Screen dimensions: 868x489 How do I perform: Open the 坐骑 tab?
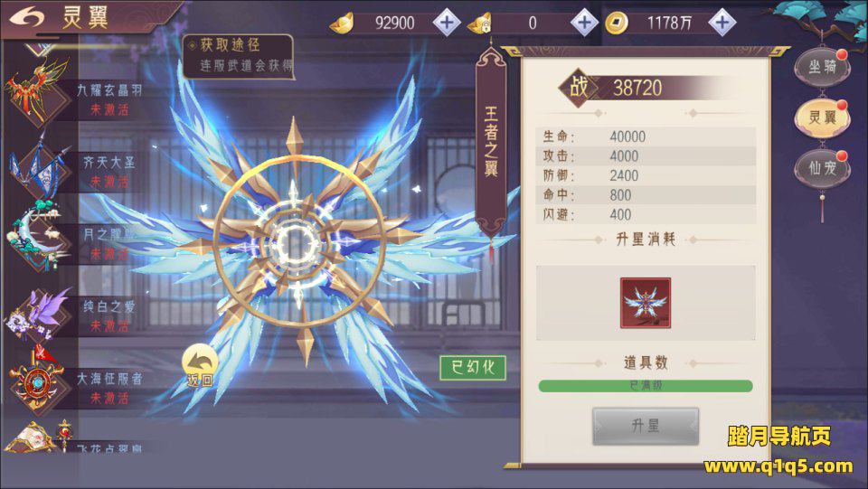[x=822, y=68]
